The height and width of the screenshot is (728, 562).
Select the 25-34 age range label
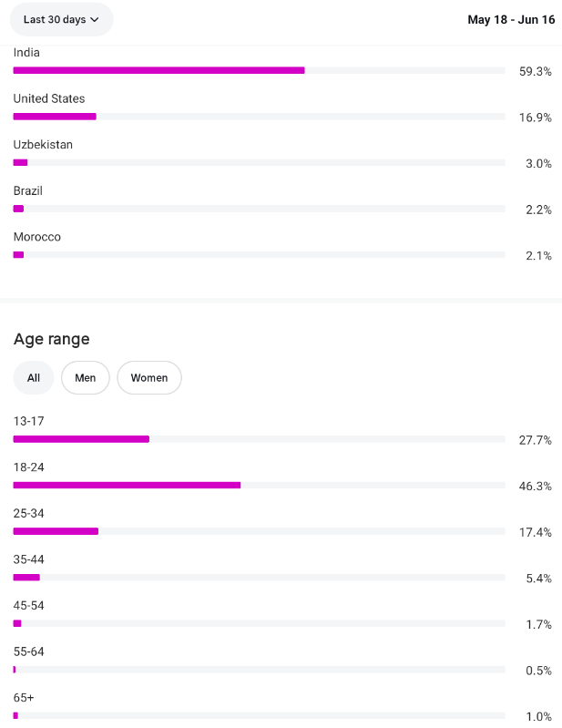click(x=29, y=513)
